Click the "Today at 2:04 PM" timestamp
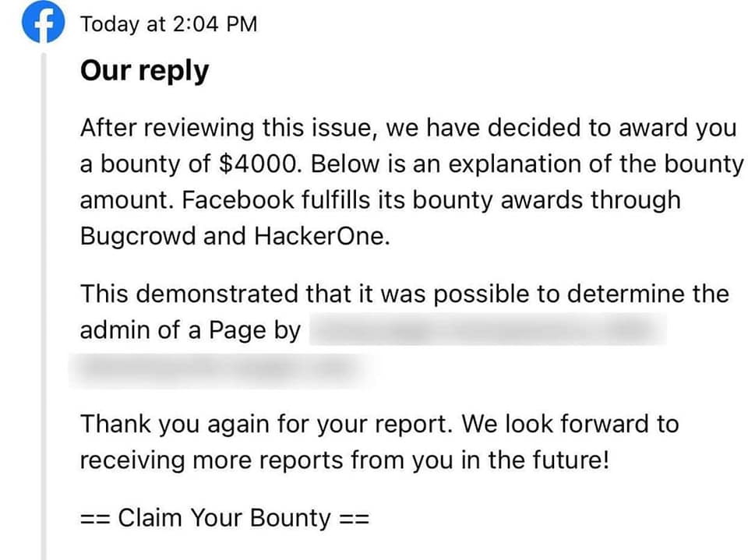Image resolution: width=748 pixels, height=560 pixels. coord(169,24)
